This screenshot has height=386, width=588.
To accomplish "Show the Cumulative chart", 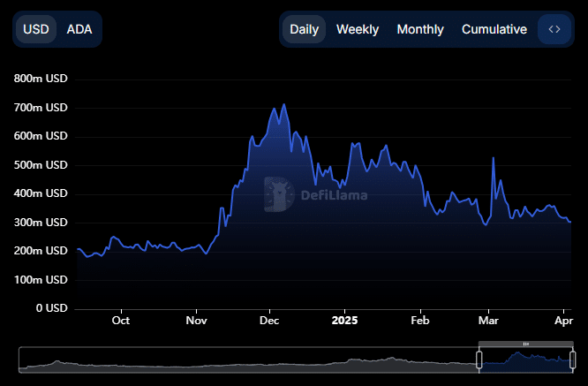I will click(x=494, y=29).
